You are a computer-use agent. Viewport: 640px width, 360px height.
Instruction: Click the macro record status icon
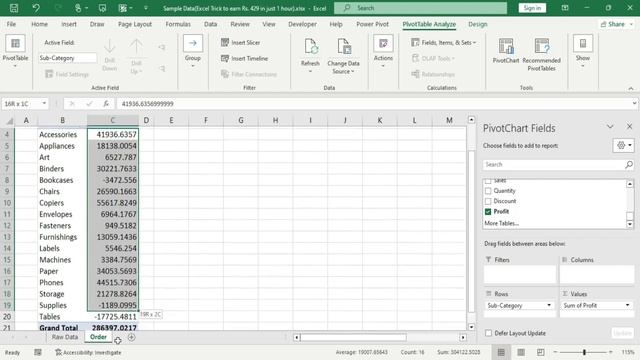(38, 352)
